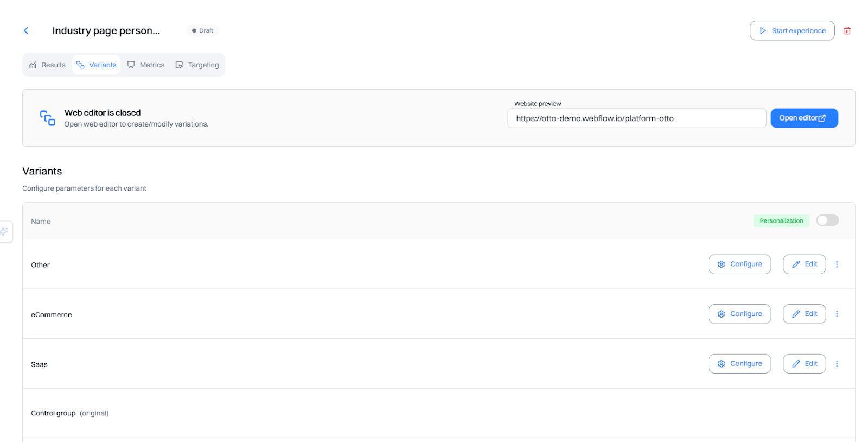Go to the Targeting tab
The width and height of the screenshot is (868, 442).
coord(197,65)
